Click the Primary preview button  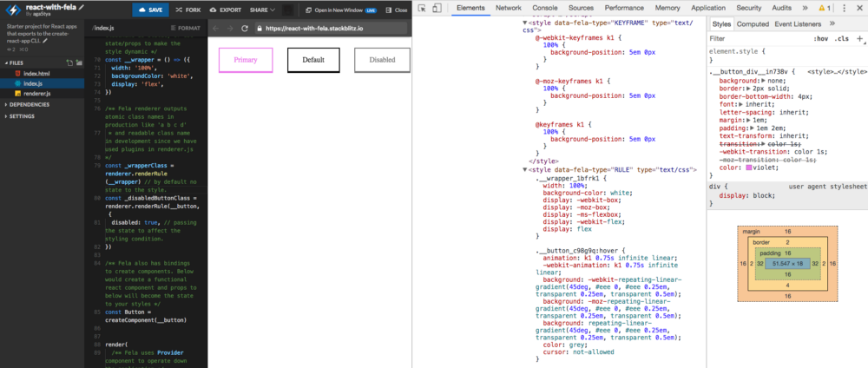pyautogui.click(x=246, y=60)
